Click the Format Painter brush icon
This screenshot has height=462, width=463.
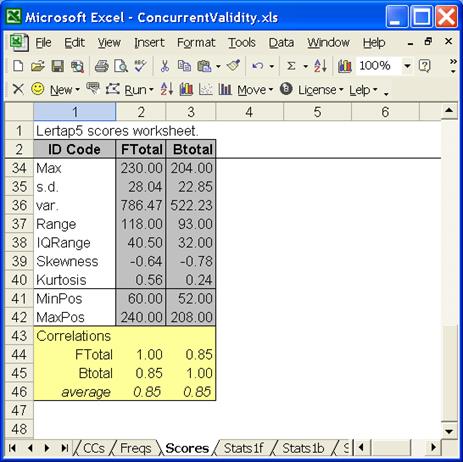click(234, 66)
